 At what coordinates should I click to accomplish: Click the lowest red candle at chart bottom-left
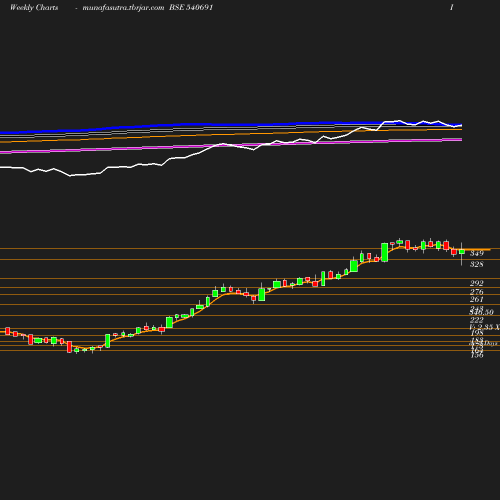[69, 347]
